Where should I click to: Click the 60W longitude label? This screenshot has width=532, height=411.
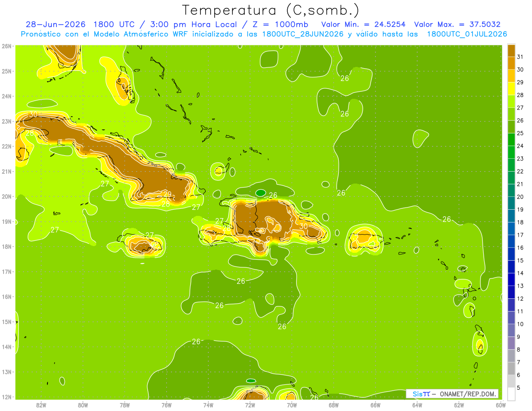click(501, 405)
